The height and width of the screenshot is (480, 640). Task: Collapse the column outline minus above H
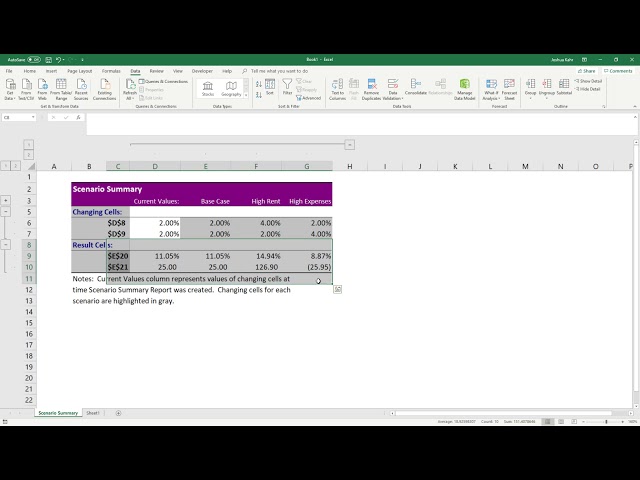coord(349,144)
